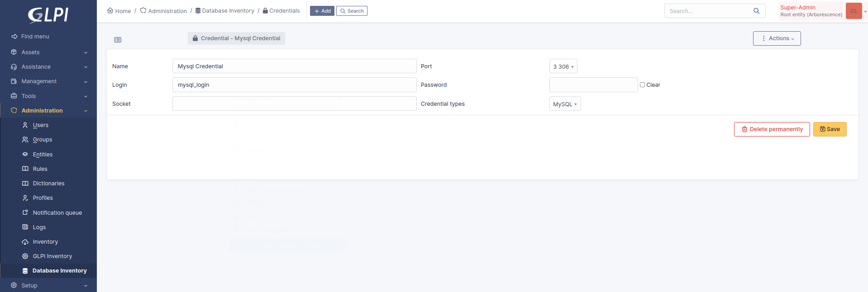Click the GLPI Inventory gear icon

tap(25, 256)
